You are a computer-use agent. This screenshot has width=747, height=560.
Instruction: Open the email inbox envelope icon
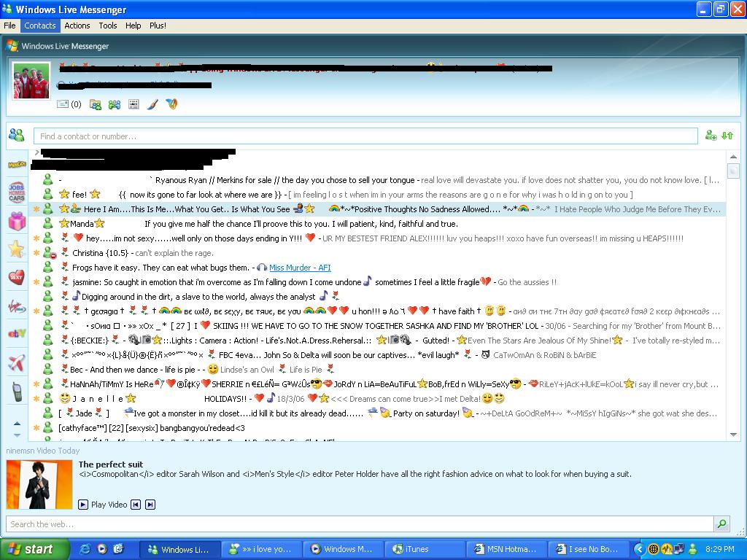click(63, 104)
